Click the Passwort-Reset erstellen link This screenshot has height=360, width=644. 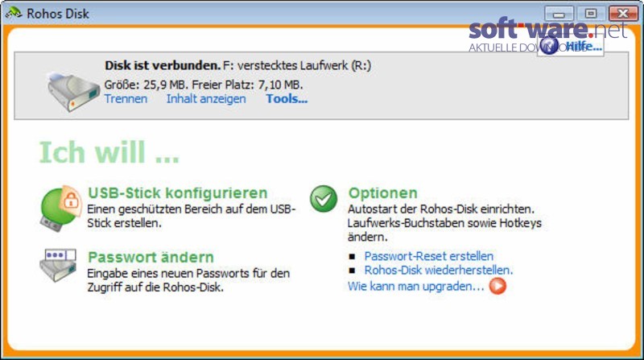429,256
